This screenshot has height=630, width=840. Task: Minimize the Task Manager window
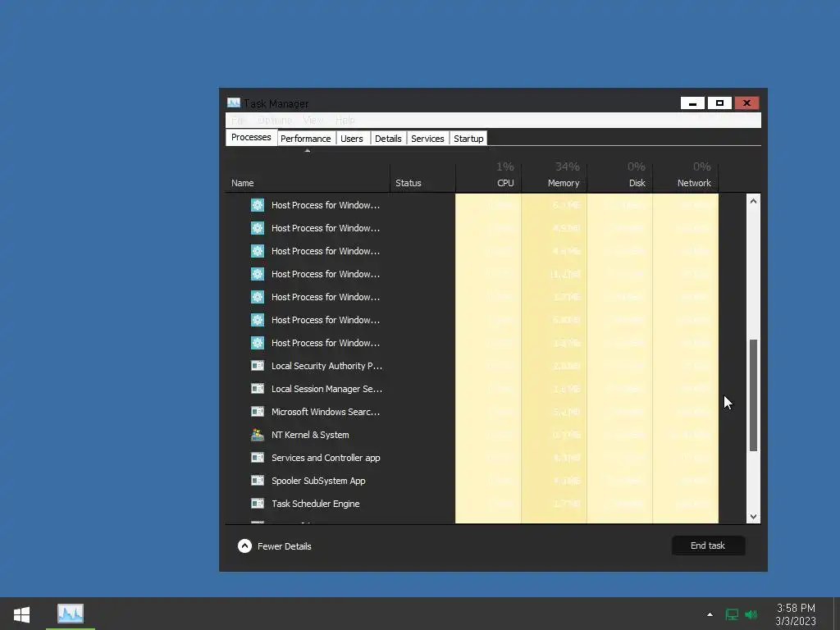pos(692,103)
